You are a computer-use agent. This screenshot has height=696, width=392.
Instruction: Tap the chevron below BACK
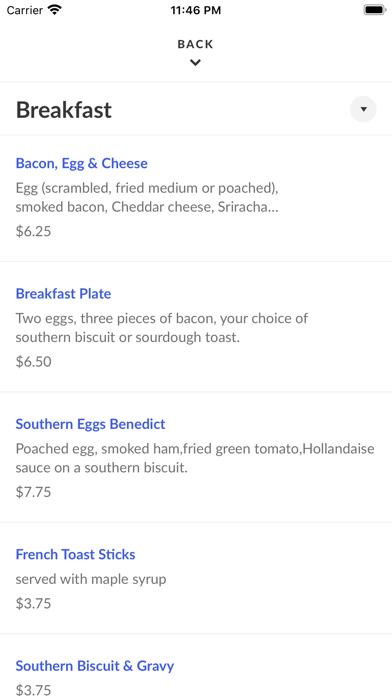tap(195, 63)
